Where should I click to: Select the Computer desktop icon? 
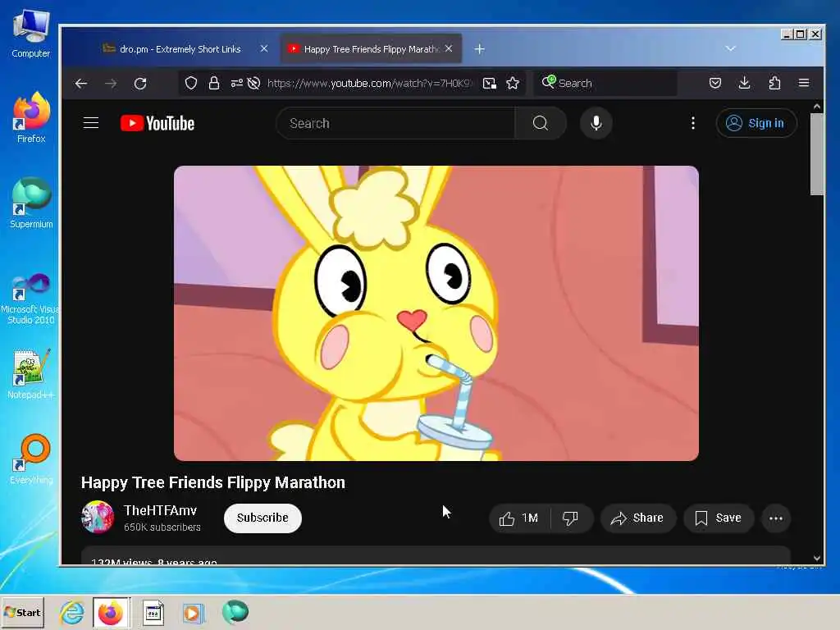(31, 34)
